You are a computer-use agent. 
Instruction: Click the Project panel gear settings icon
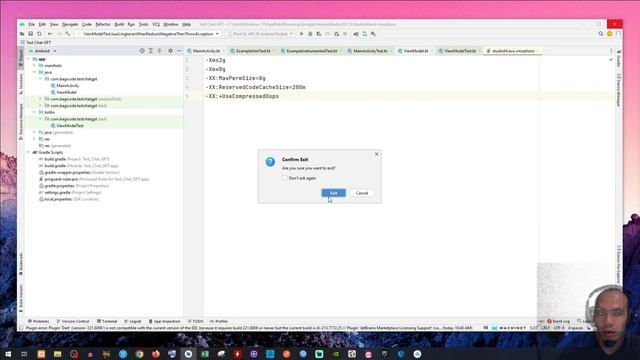(x=170, y=51)
